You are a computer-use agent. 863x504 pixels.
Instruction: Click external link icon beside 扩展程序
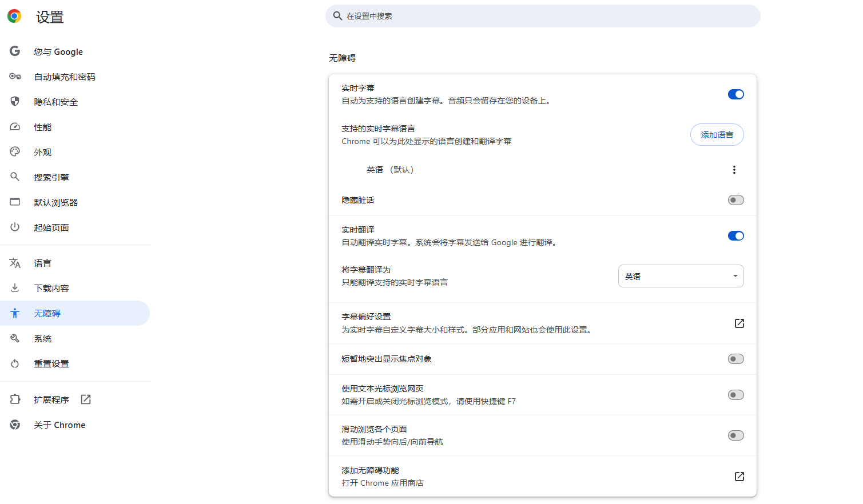pyautogui.click(x=86, y=399)
